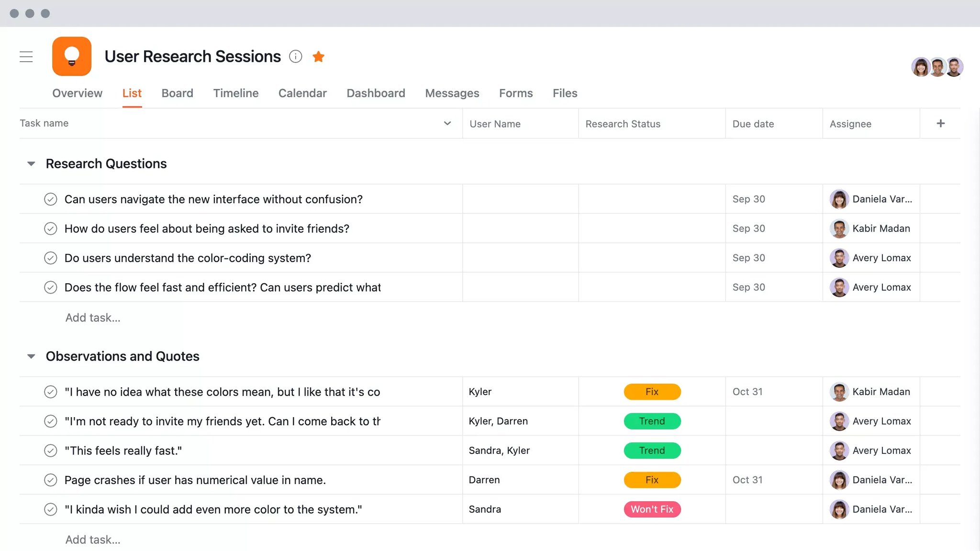Collapse the Research Questions section
The height and width of the screenshot is (551, 980).
[x=31, y=164]
